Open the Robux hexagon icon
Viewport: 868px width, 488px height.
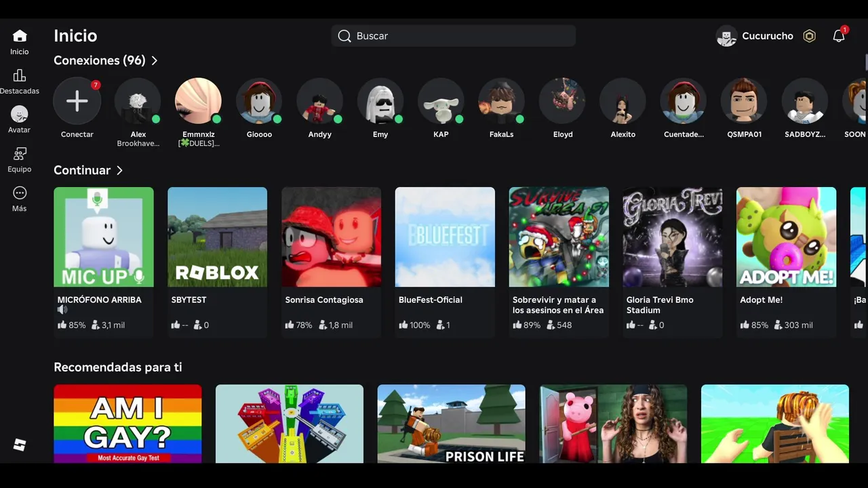pos(809,36)
